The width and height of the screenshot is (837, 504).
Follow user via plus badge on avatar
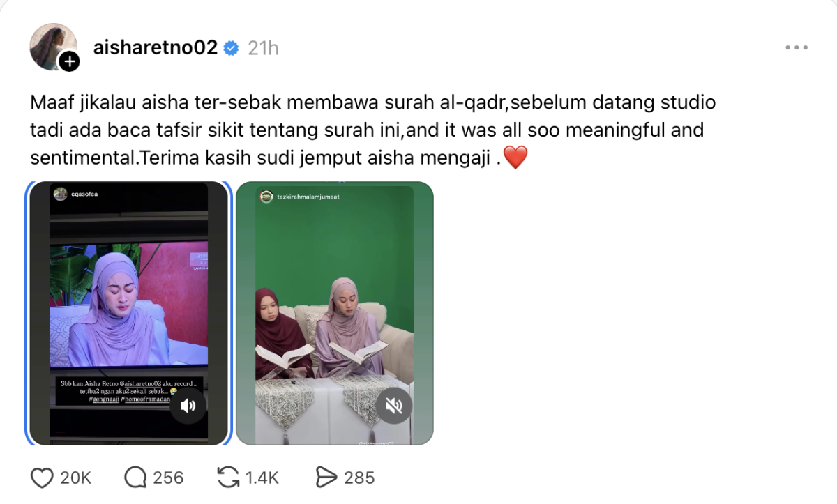tap(68, 62)
